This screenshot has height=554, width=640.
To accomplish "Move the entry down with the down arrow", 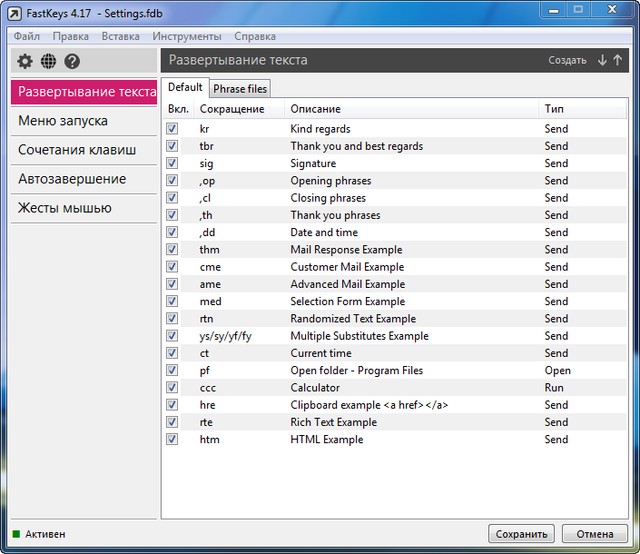I will pyautogui.click(x=602, y=60).
